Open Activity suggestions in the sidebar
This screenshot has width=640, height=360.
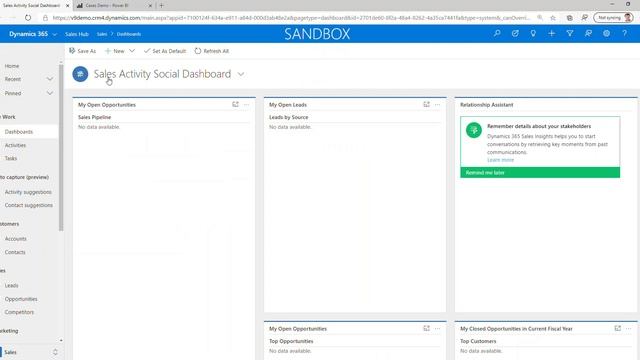pyautogui.click(x=28, y=192)
